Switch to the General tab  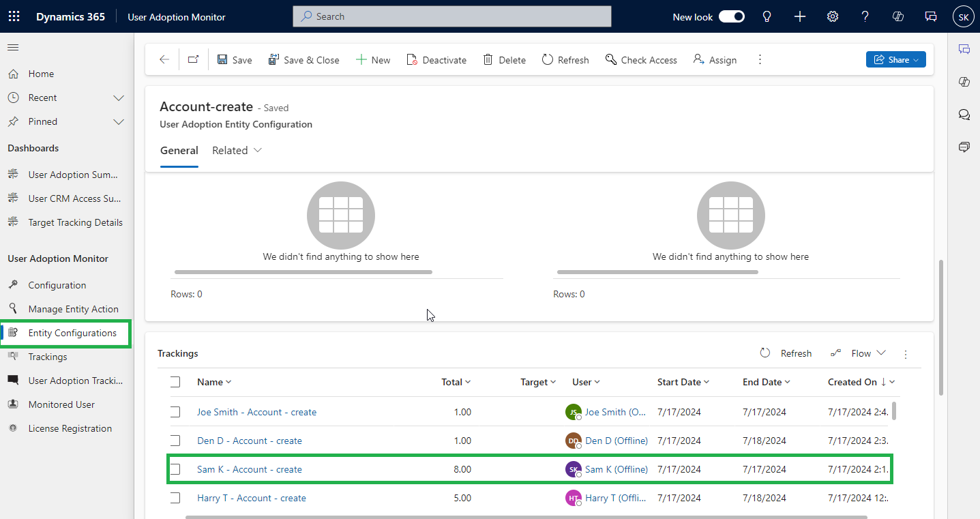click(179, 150)
